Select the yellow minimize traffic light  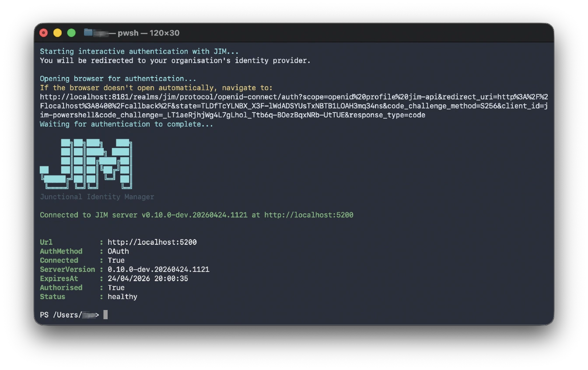pyautogui.click(x=57, y=32)
